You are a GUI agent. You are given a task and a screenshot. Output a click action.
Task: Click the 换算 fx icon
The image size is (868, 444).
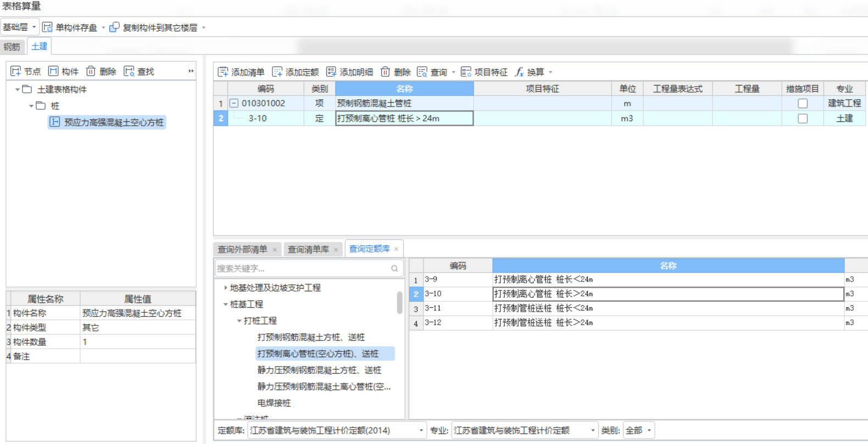(519, 72)
